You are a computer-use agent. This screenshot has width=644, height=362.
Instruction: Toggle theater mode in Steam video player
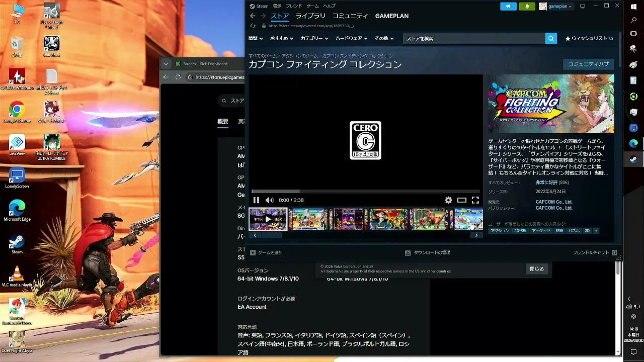click(462, 200)
